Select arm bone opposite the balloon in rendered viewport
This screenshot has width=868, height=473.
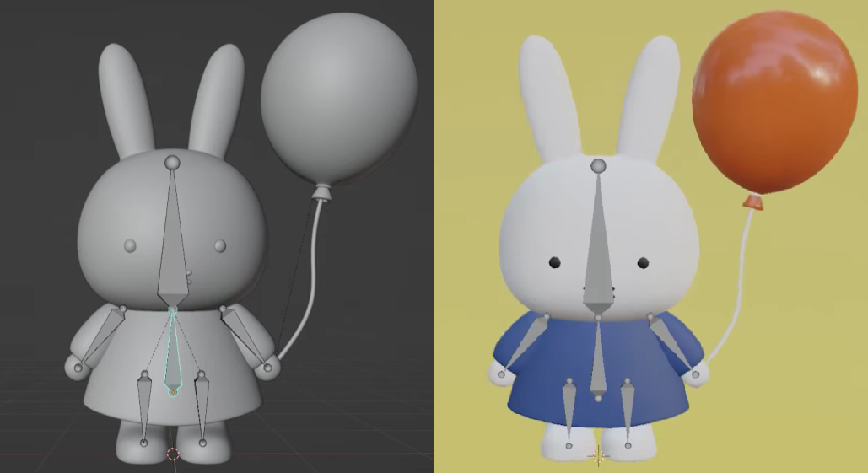click(x=525, y=345)
